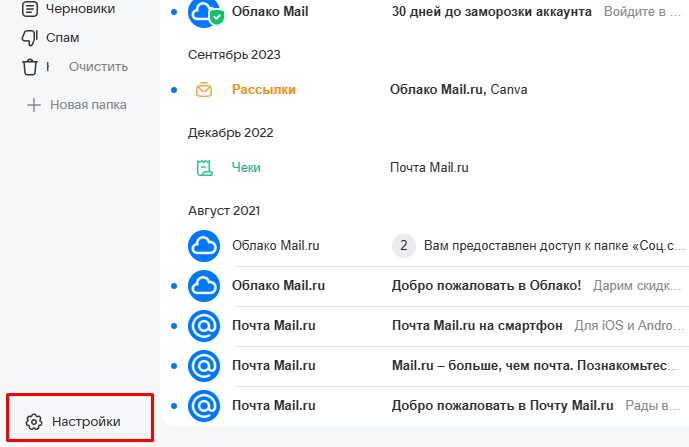
Task: Click cloud avatar of the shared folder access email
Action: click(x=204, y=246)
